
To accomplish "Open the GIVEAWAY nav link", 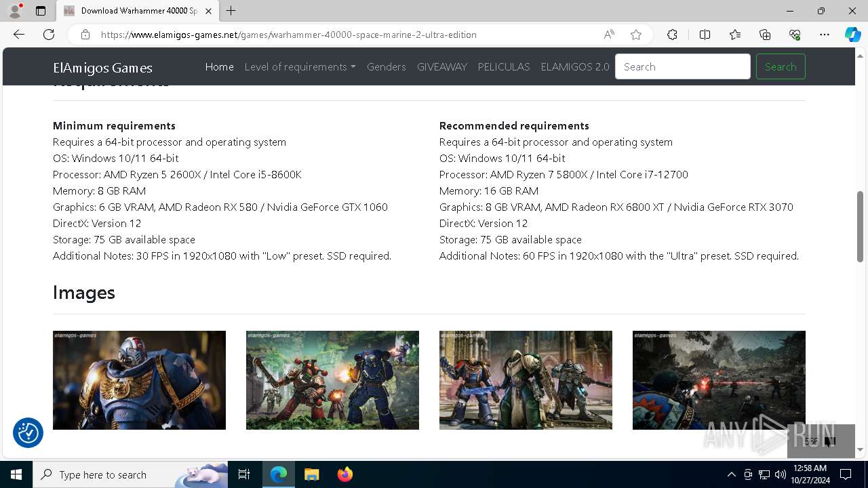I will click(442, 66).
